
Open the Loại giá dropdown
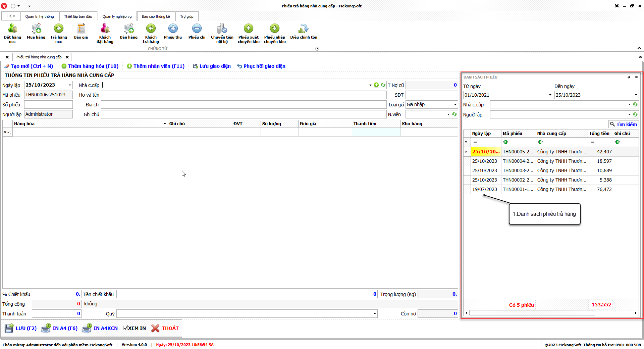click(455, 105)
